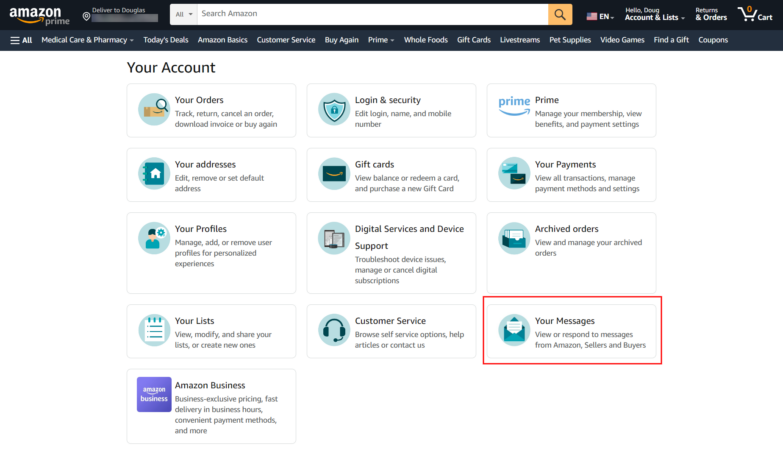Open Livestreams nav item
The height and width of the screenshot is (457, 783).
click(520, 40)
